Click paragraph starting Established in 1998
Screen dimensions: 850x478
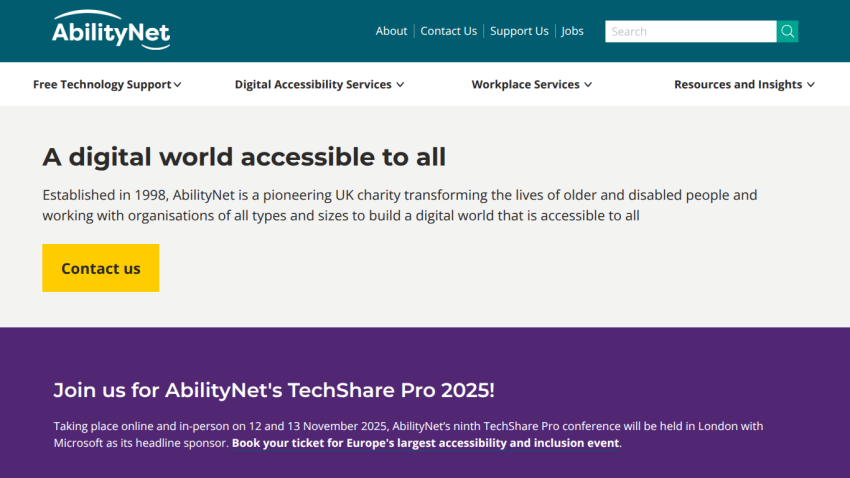tap(400, 205)
